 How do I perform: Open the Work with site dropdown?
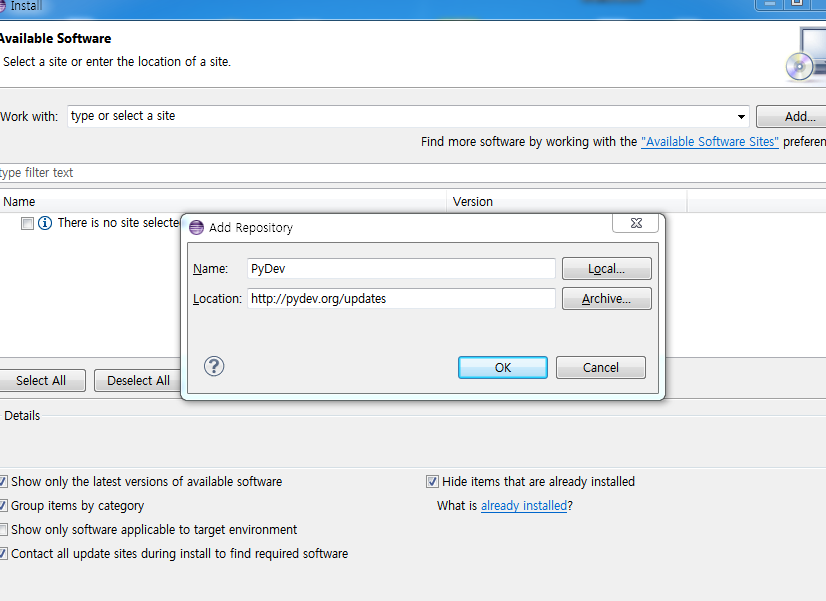[x=741, y=117]
